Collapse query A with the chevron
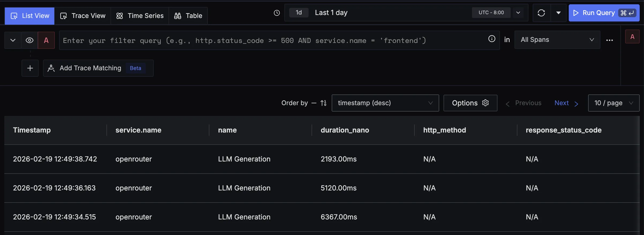Screen dimensions: 644x235 pos(13,40)
